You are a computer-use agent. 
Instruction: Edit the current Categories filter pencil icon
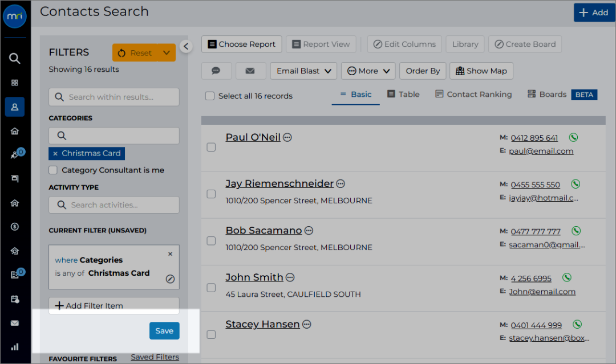pyautogui.click(x=170, y=279)
